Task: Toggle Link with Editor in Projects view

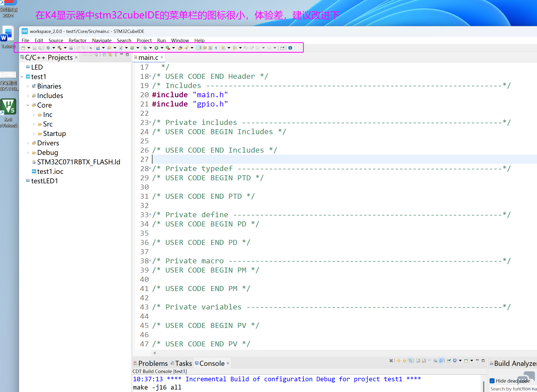Action: (x=110, y=55)
